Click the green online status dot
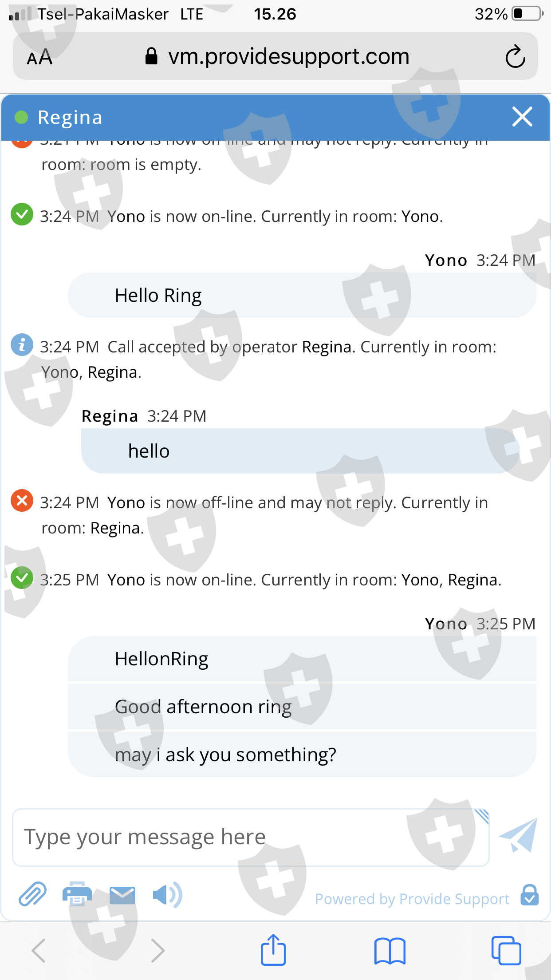 pyautogui.click(x=21, y=117)
